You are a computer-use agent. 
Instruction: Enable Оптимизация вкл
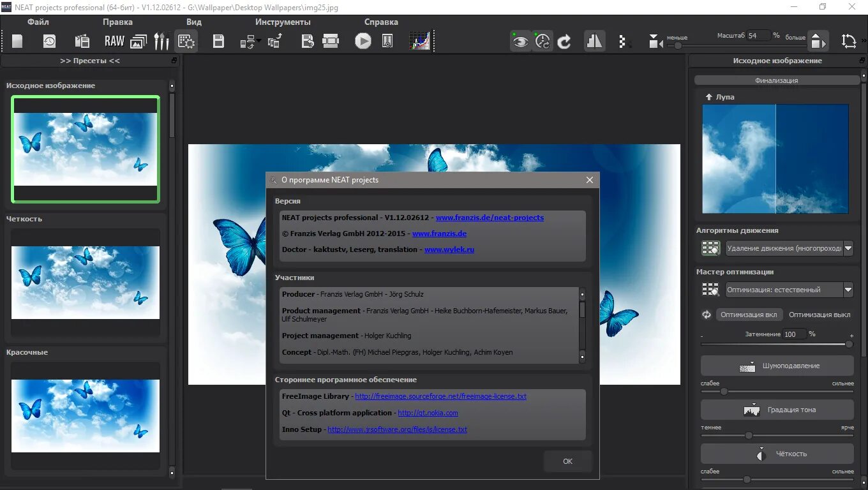pos(749,315)
